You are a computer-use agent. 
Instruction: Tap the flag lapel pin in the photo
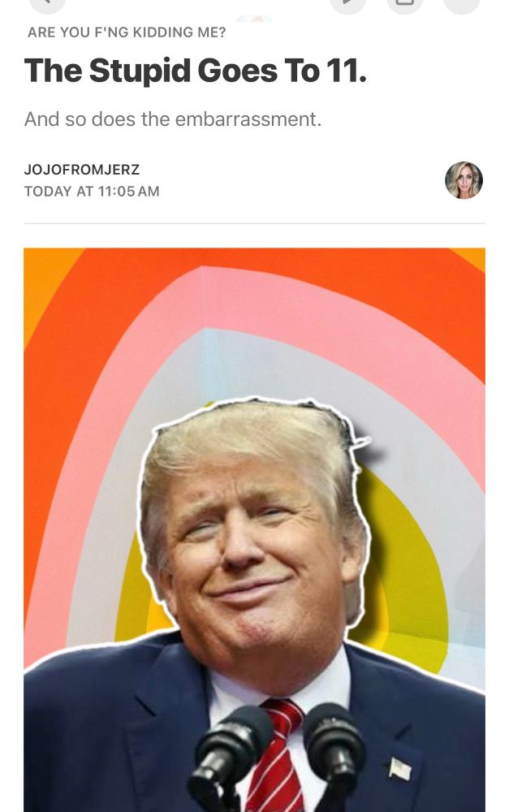coord(399,768)
